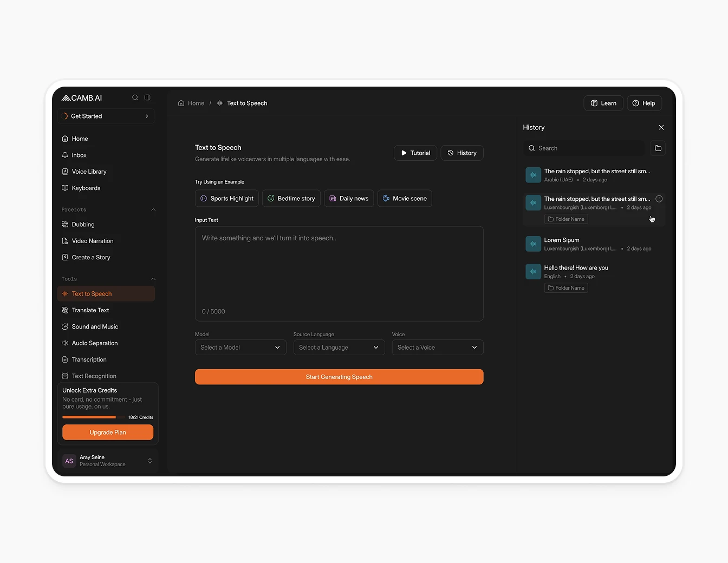
Task: Select Translate Text in sidebar
Action: click(x=90, y=310)
